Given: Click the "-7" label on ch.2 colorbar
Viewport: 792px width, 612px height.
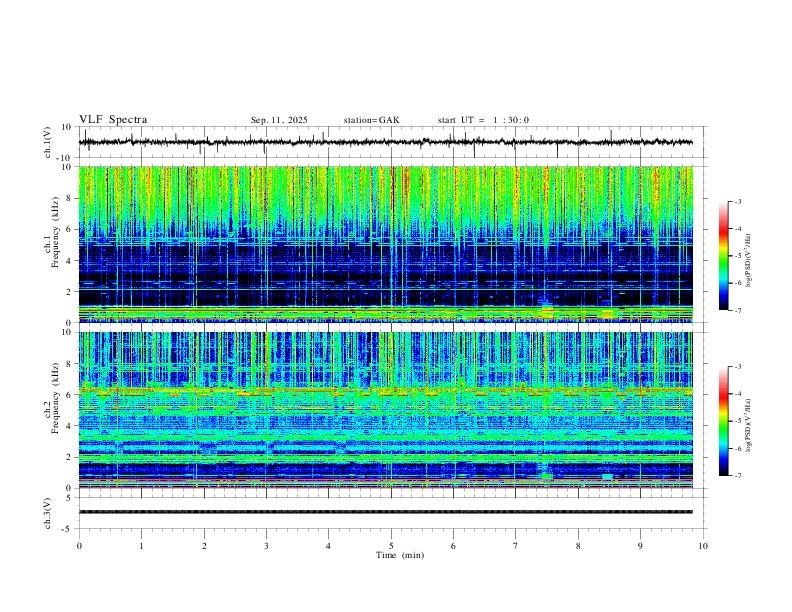Looking at the screenshot, I should pos(737,475).
